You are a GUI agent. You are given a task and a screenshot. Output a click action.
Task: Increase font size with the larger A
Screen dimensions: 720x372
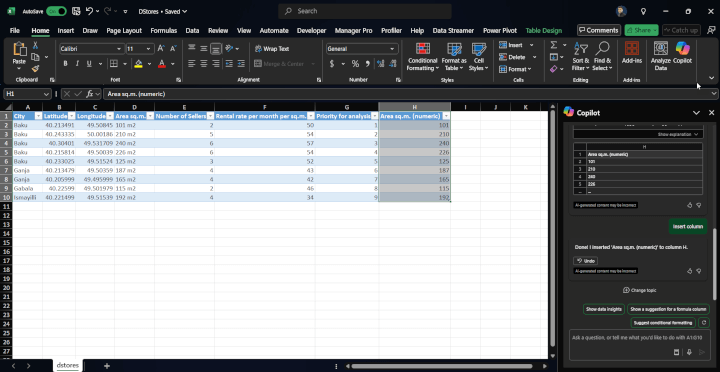161,49
